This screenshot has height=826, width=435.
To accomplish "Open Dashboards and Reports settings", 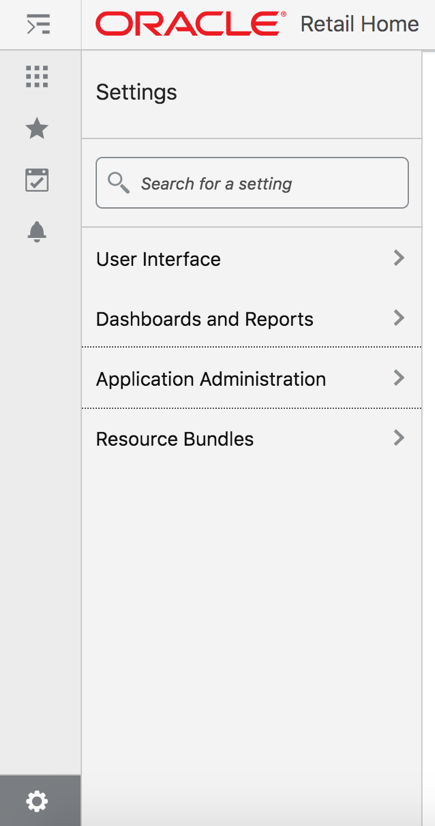I will tap(251, 318).
